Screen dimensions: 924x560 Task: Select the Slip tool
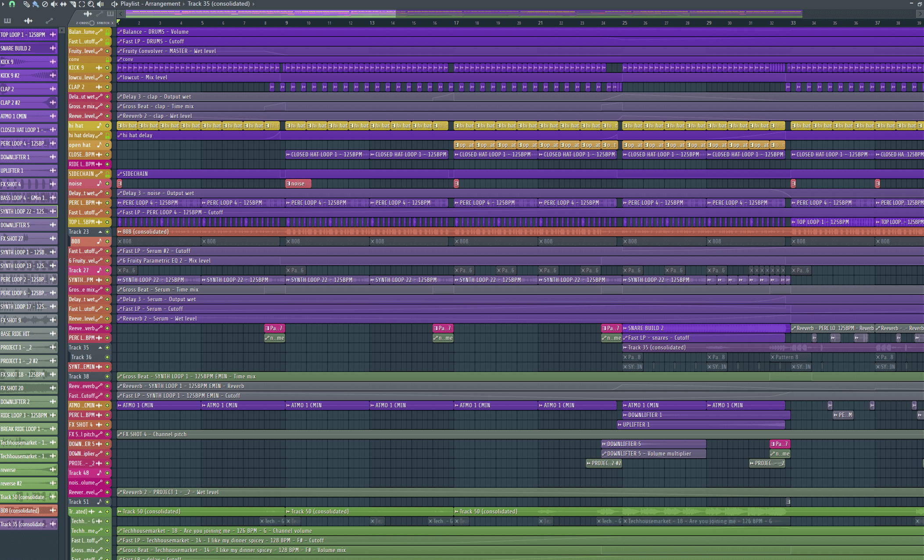[x=63, y=4]
